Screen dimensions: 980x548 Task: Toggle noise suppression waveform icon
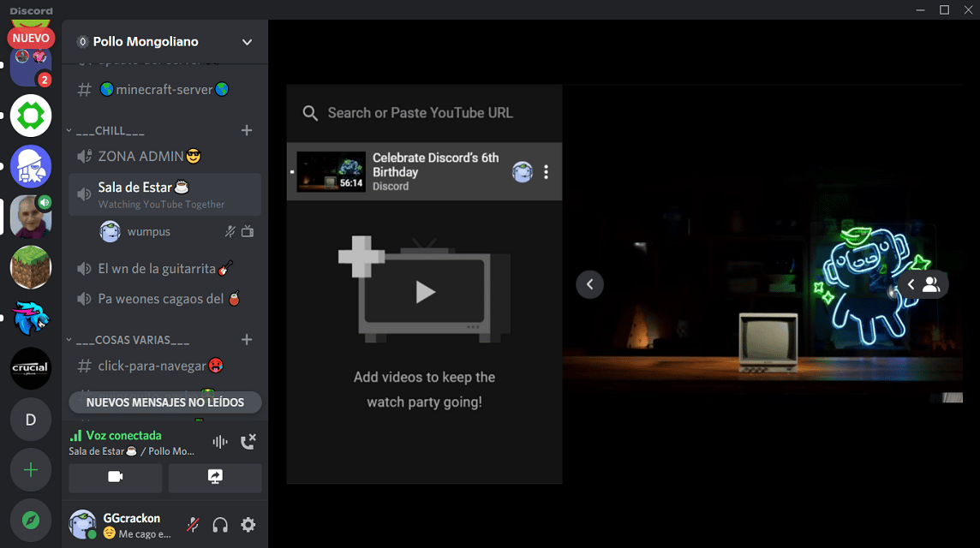(220, 442)
